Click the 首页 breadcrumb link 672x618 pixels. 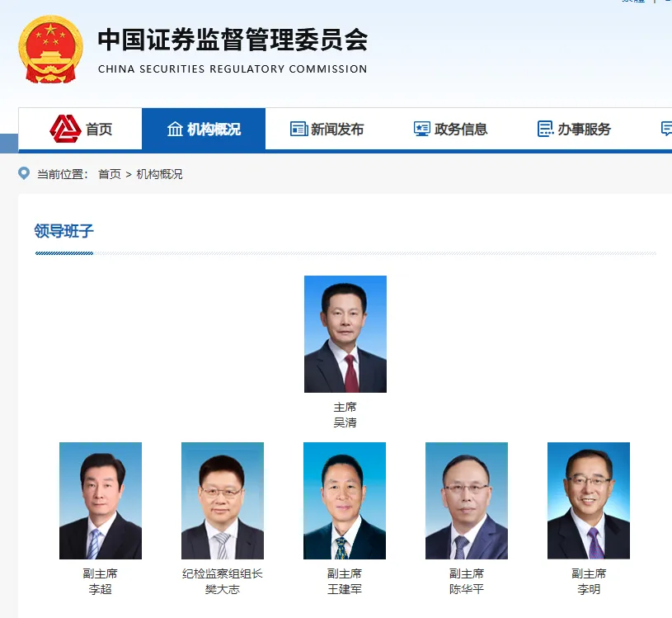[110, 174]
